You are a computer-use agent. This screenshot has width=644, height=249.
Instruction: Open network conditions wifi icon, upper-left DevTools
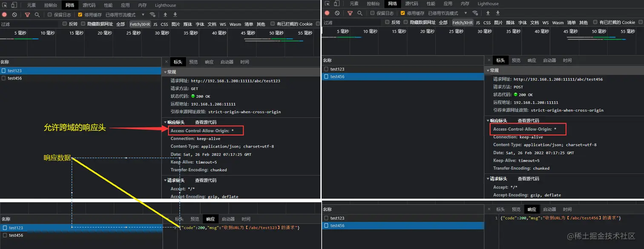pyautogui.click(x=152, y=14)
